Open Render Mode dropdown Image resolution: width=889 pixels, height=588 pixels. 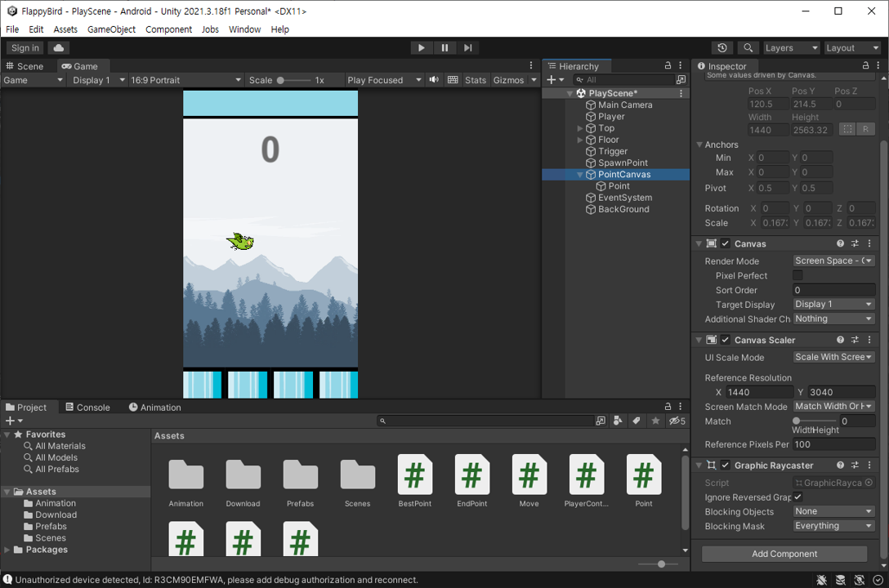(x=833, y=261)
